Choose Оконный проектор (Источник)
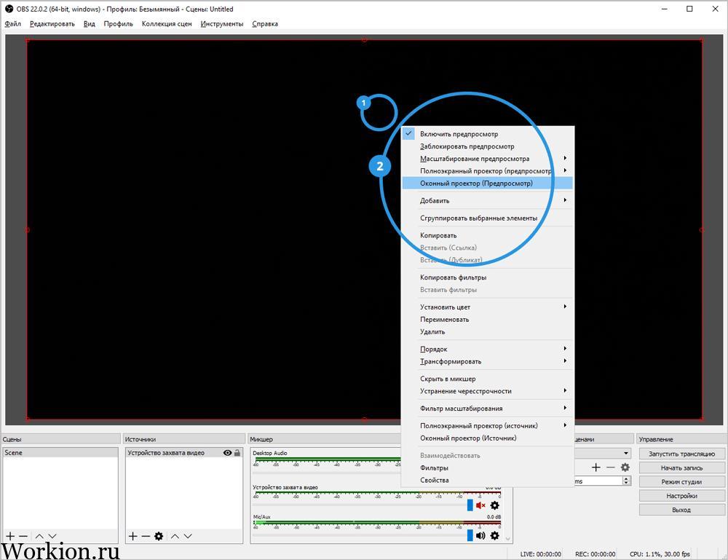Screen dimensions: 728x560 tap(488, 438)
